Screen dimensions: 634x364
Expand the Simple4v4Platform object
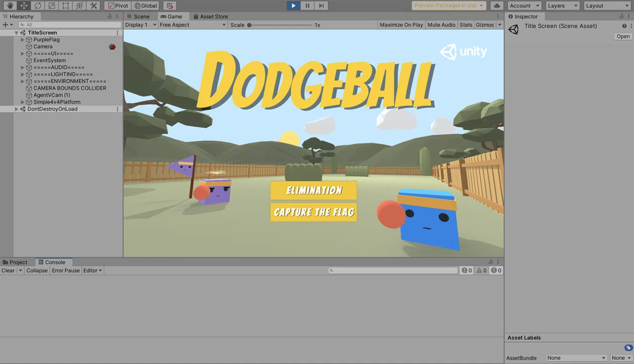[x=22, y=102]
